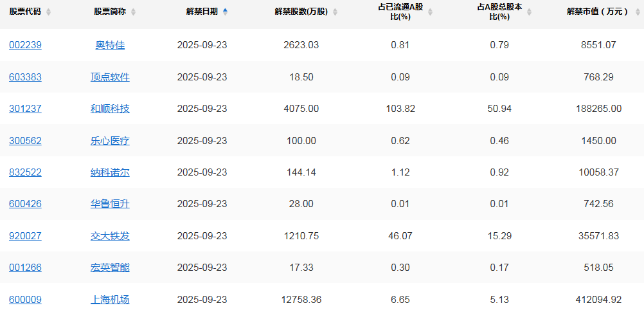Select the 乐心医疗 stock link

coord(110,141)
